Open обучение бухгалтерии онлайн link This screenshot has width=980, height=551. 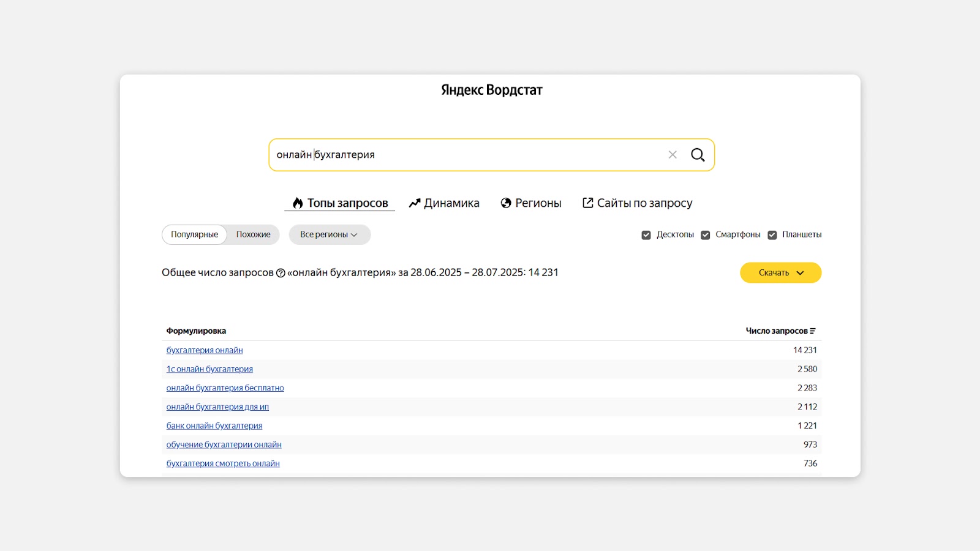click(x=224, y=445)
